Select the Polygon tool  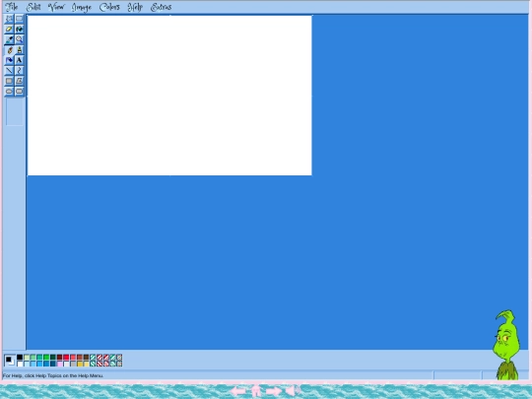[20, 81]
